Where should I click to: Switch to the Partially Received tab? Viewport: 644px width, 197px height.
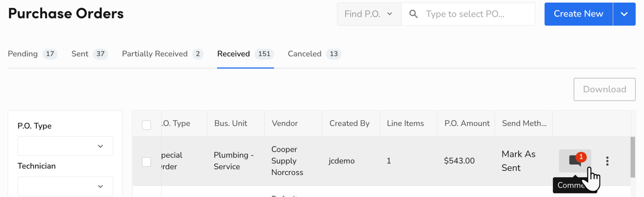155,54
